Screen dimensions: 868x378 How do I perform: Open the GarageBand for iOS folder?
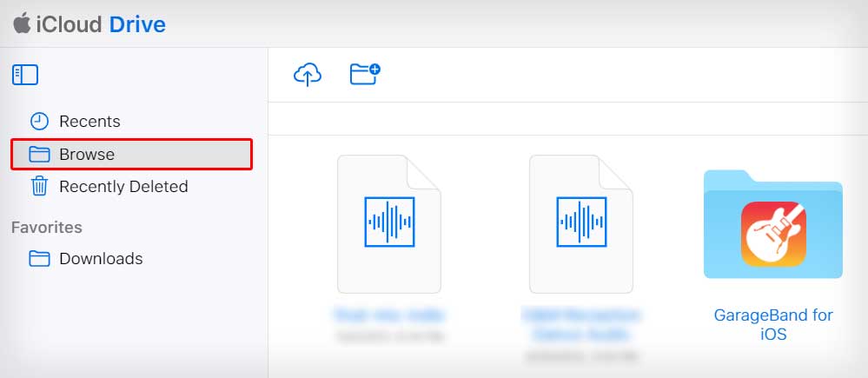tap(772, 223)
